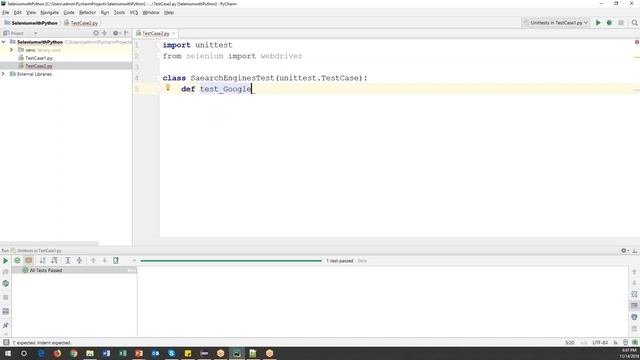
Task: Hide the Project panel icon
Action: pyautogui.click(x=126, y=33)
